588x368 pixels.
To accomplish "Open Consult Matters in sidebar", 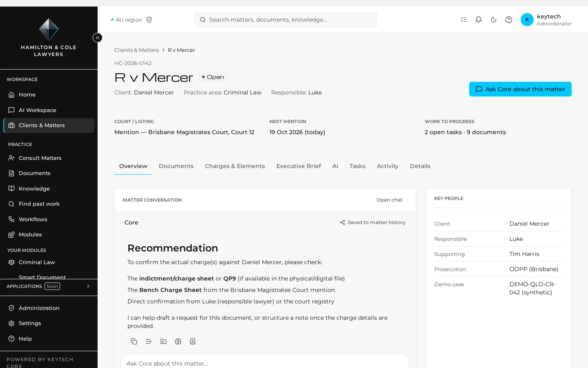I will tap(49, 158).
